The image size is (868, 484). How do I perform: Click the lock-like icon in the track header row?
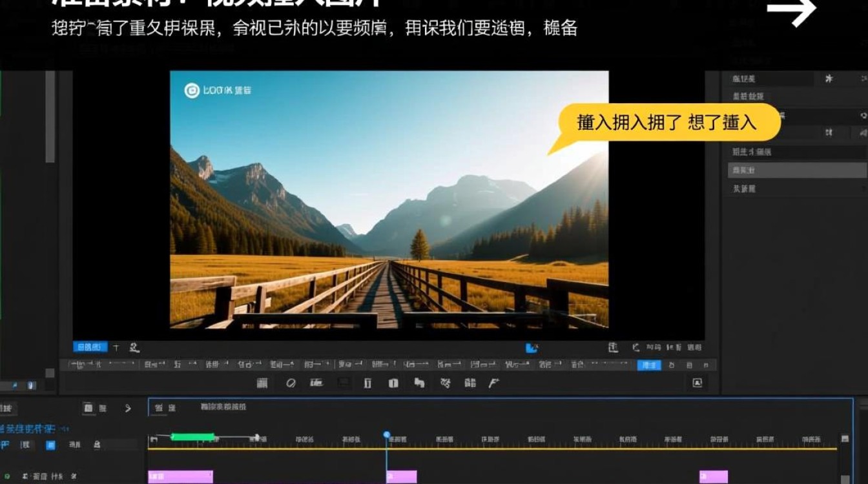coord(97,445)
